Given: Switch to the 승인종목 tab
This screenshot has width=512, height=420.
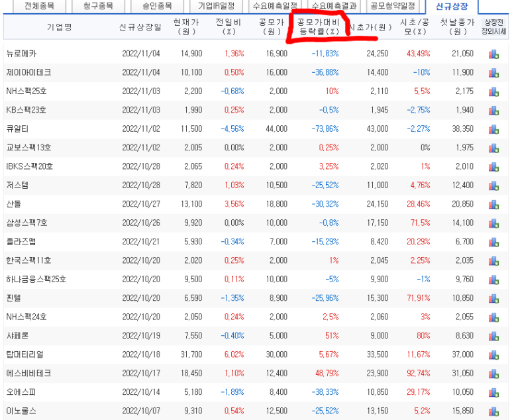Looking at the screenshot, I should 157,6.
